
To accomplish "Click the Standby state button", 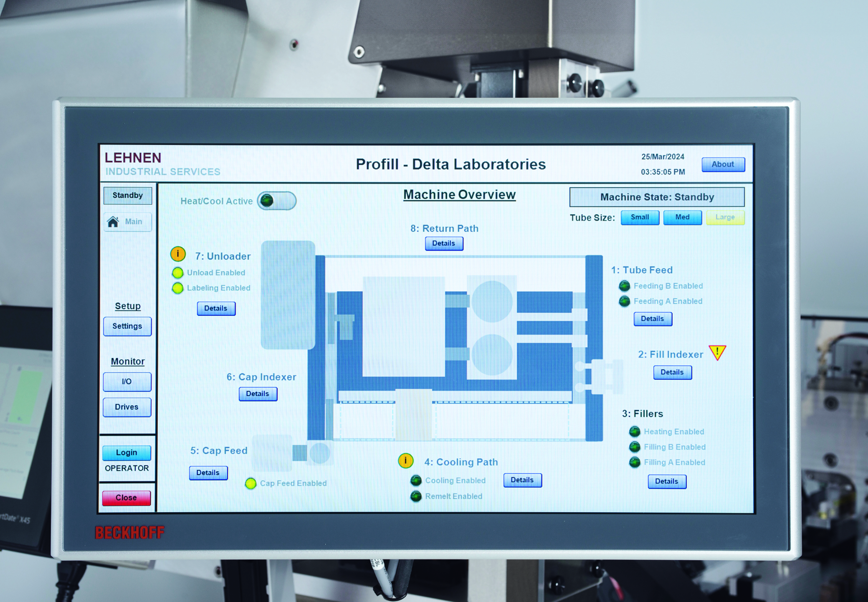I will coord(128,196).
